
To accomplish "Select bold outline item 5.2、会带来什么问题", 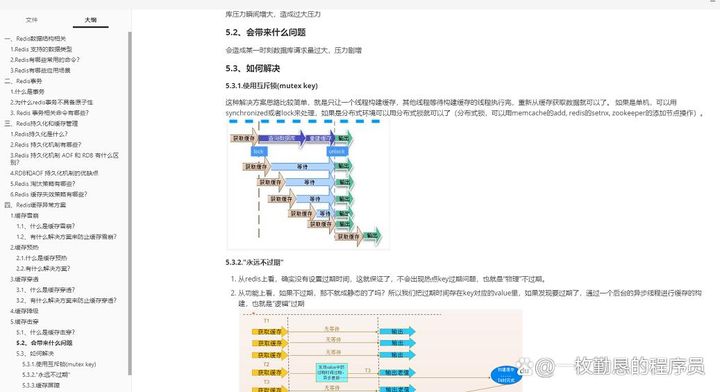I will click(x=44, y=343).
